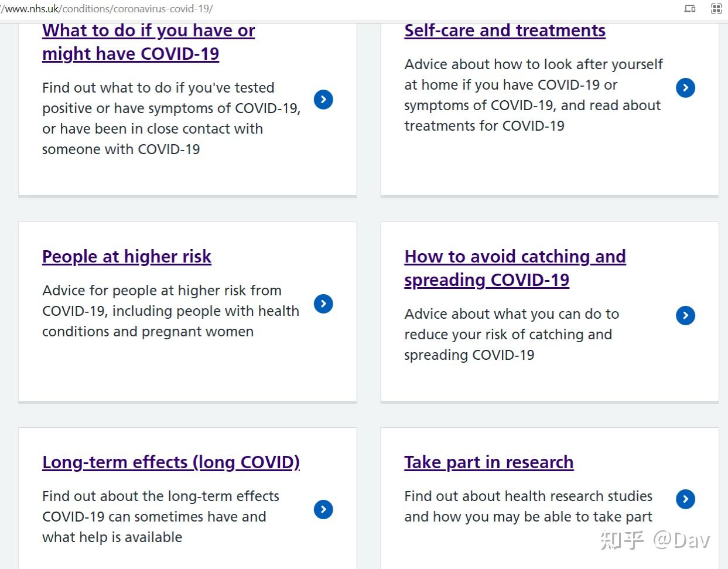Viewport: 728px width, 569px height.
Task: Click arrow icon in Take part in research card
Action: coord(685,499)
